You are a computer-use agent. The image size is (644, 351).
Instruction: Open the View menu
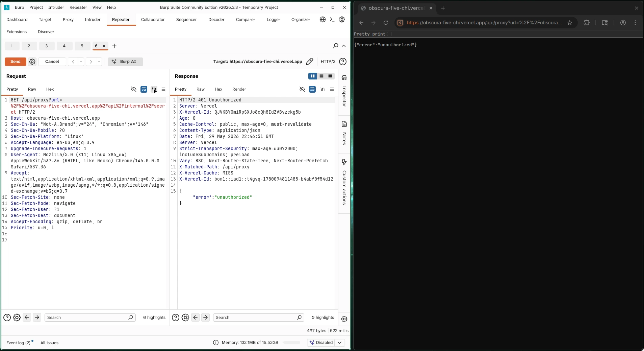point(97,7)
